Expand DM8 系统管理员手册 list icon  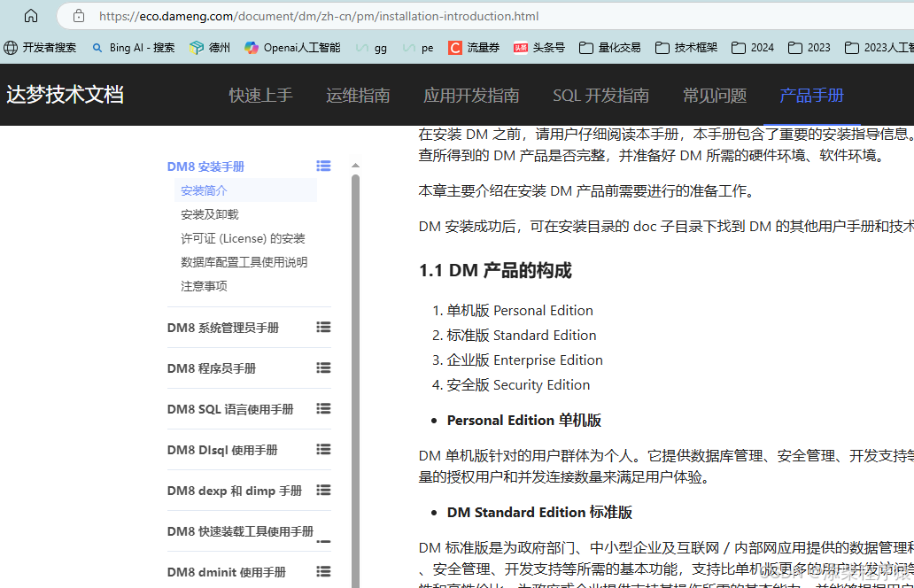coord(323,327)
